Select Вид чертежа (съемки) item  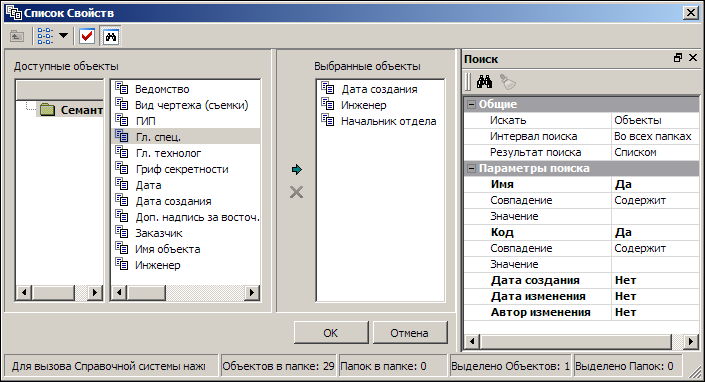192,105
